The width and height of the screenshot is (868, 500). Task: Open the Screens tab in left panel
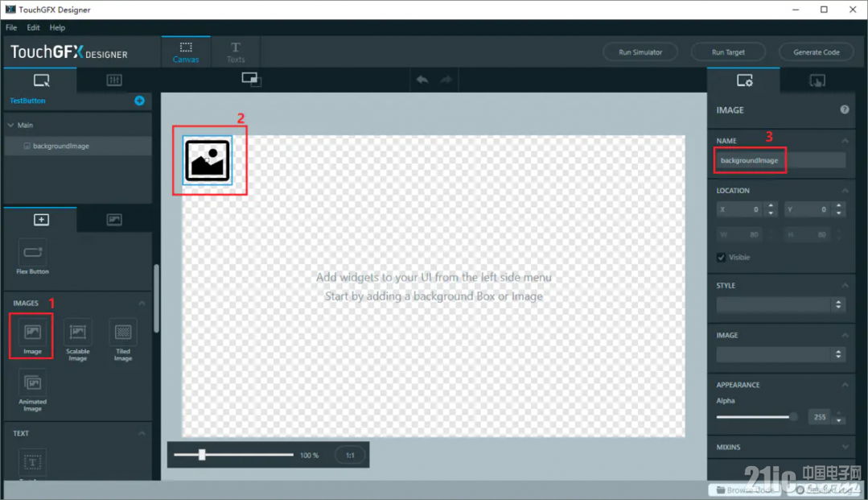(41, 80)
